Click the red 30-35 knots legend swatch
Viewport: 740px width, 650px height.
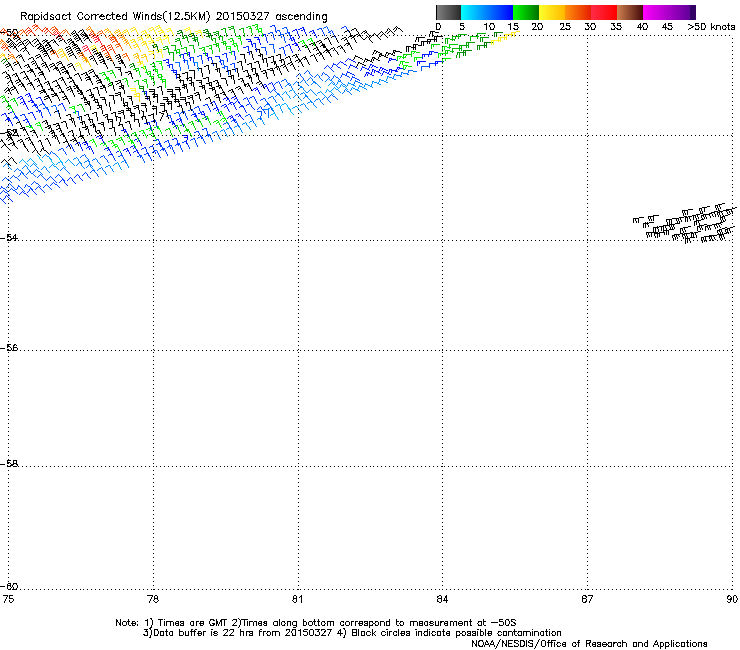click(604, 12)
